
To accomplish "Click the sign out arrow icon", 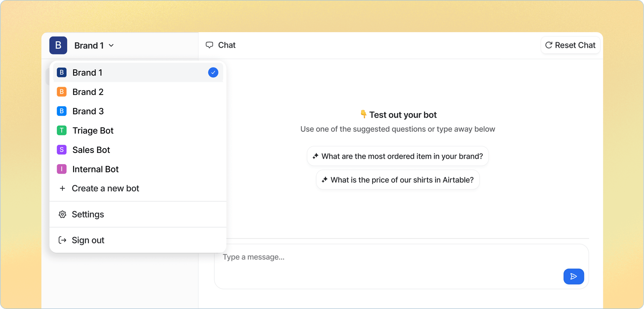I will coord(62,240).
